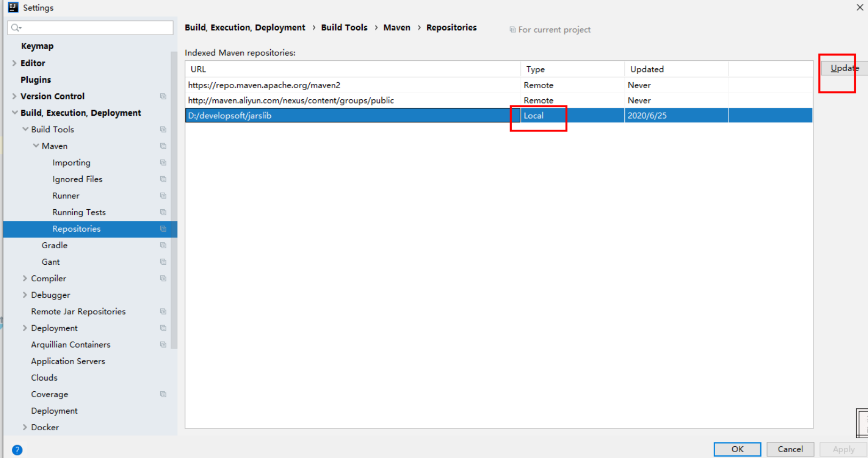Click the Apply button
Image resolution: width=868 pixels, height=458 pixels.
(x=843, y=449)
